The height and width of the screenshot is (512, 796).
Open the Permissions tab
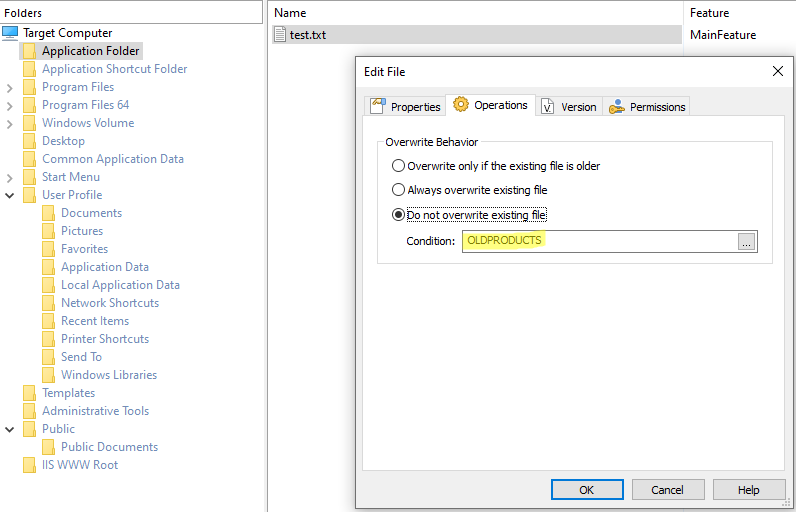(648, 107)
